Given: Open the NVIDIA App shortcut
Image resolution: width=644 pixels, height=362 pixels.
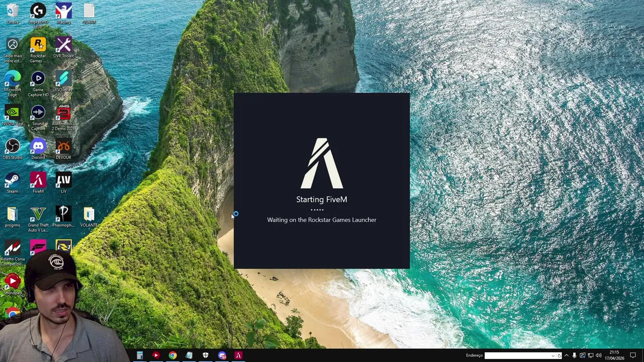Looking at the screenshot, I should point(13,115).
